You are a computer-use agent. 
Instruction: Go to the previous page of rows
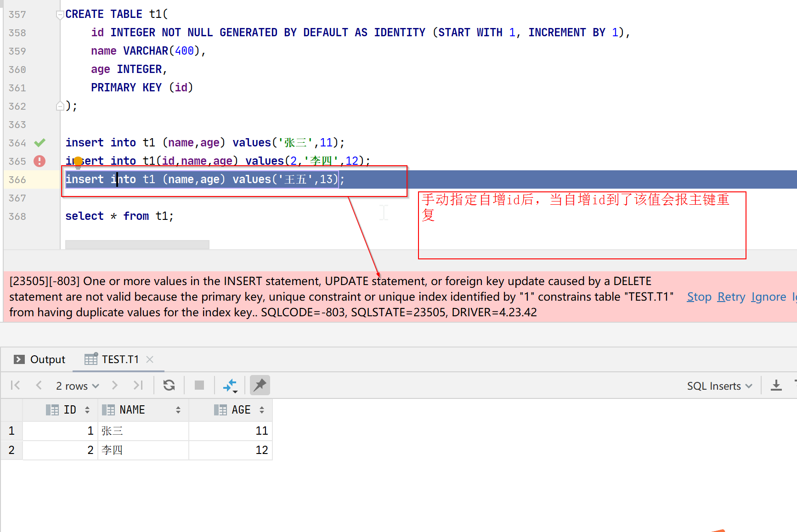[x=39, y=385]
